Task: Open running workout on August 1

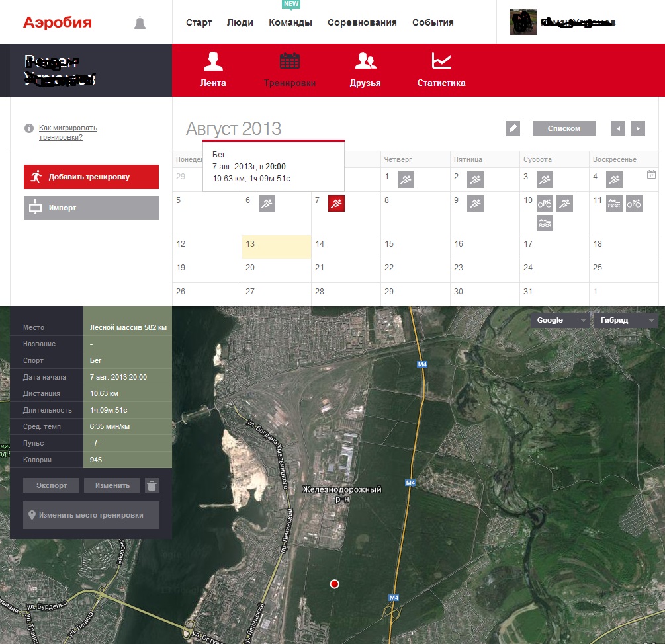Action: click(406, 180)
